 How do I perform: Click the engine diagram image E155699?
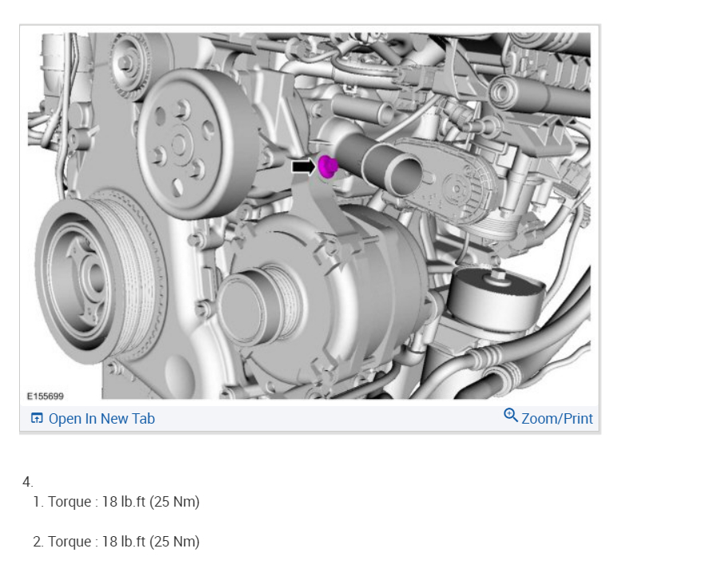point(309,215)
